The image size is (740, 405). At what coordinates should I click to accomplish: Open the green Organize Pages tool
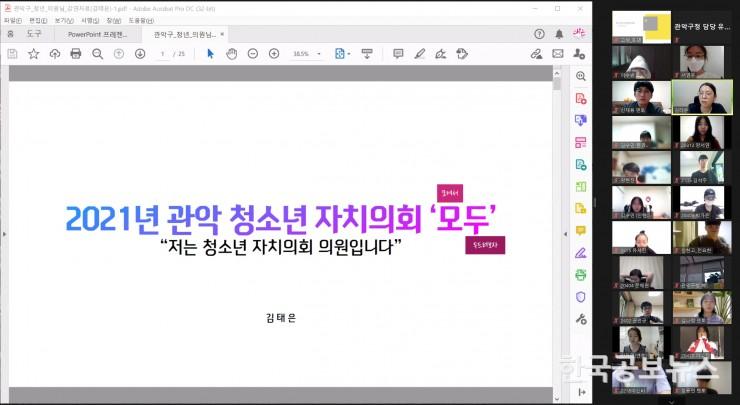point(580,186)
